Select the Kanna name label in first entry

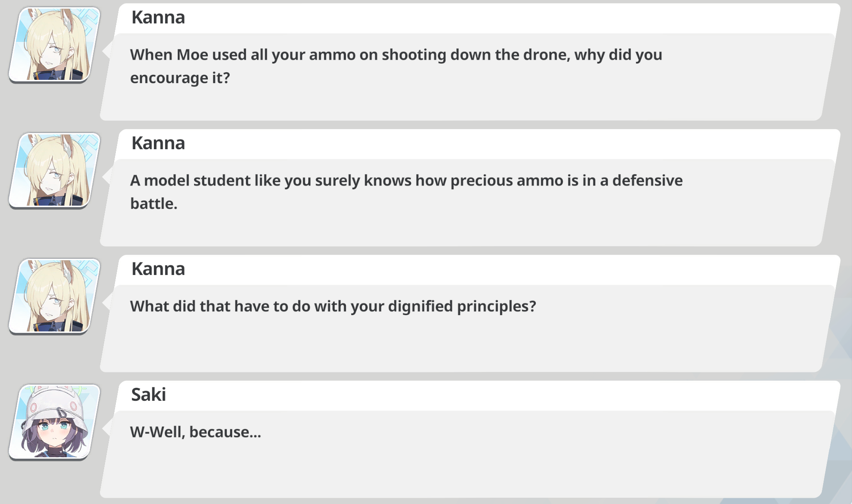click(158, 17)
